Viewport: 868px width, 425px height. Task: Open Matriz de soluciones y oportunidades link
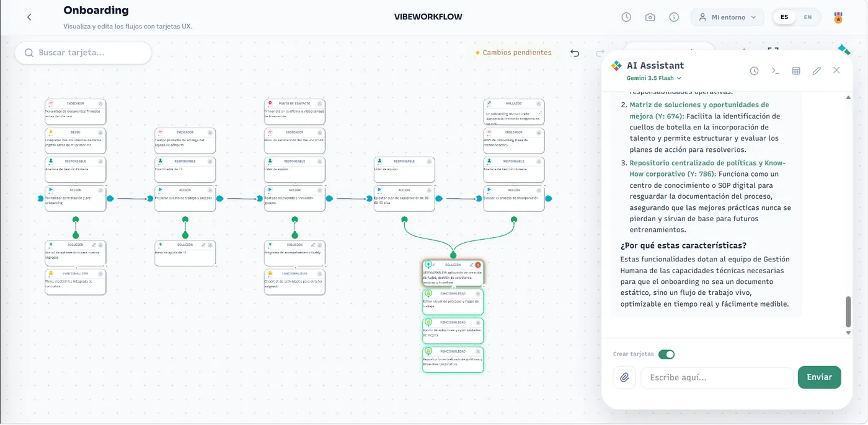coord(699,110)
